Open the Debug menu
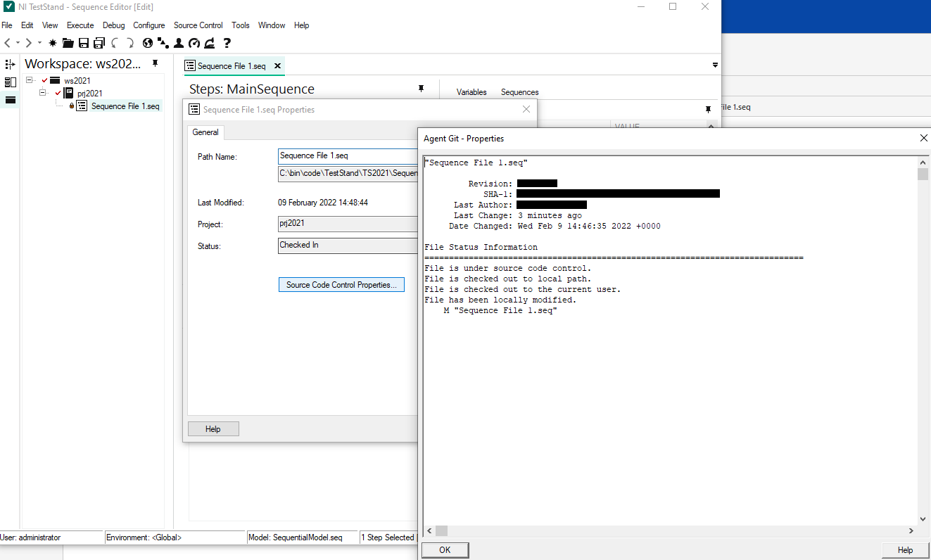 coord(113,25)
